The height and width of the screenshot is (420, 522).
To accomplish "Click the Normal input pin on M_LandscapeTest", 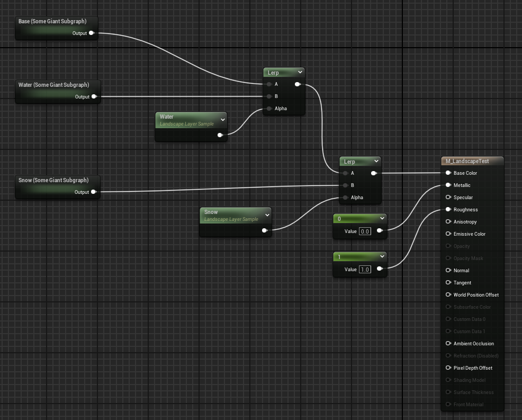I will (448, 270).
